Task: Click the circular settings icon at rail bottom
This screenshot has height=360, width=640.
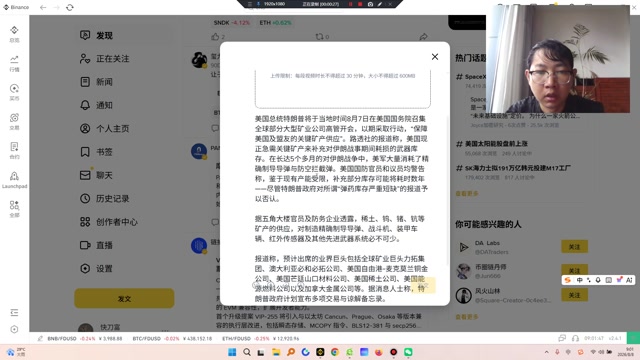Action: [14, 329]
